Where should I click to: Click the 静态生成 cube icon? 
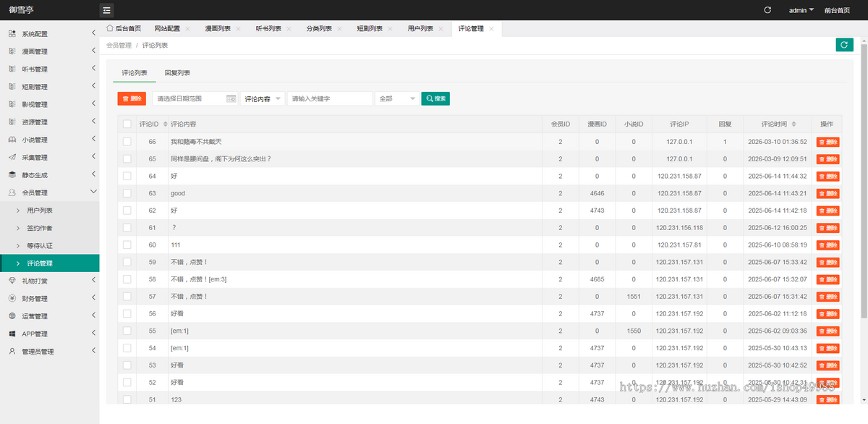[x=12, y=175]
